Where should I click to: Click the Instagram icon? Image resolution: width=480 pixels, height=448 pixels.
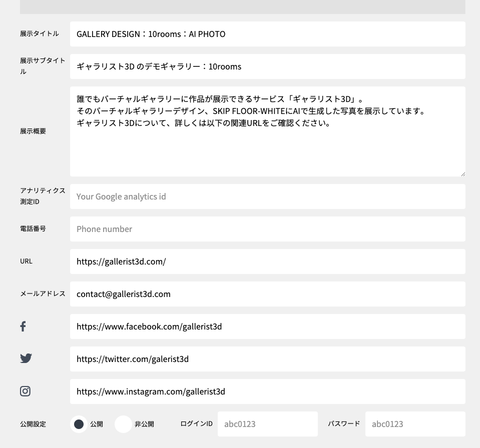pos(25,391)
